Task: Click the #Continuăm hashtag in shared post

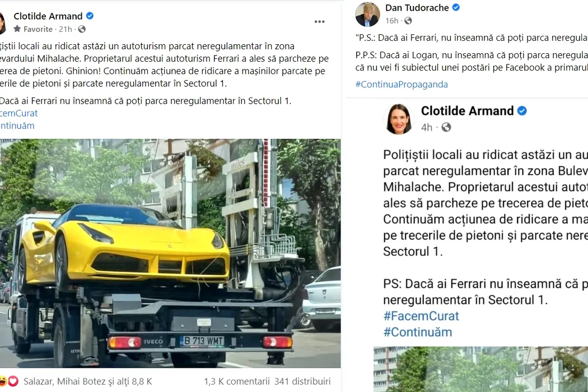Action: [x=417, y=332]
